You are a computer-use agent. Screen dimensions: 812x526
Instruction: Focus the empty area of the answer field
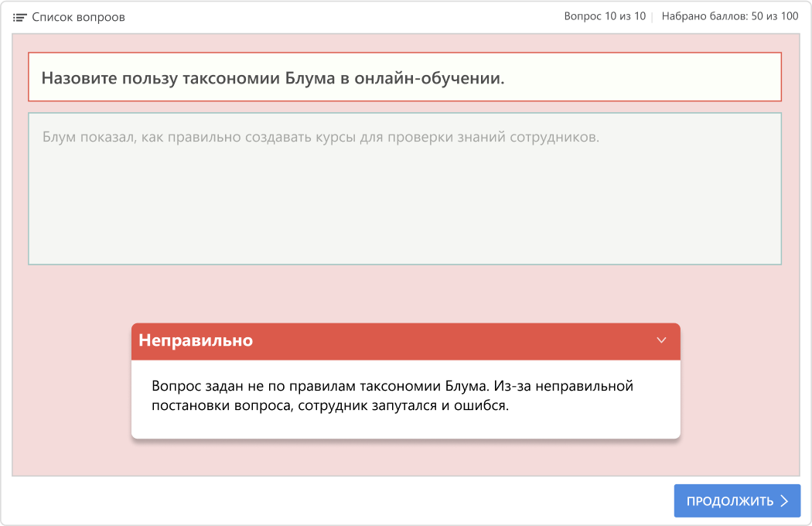click(404, 209)
